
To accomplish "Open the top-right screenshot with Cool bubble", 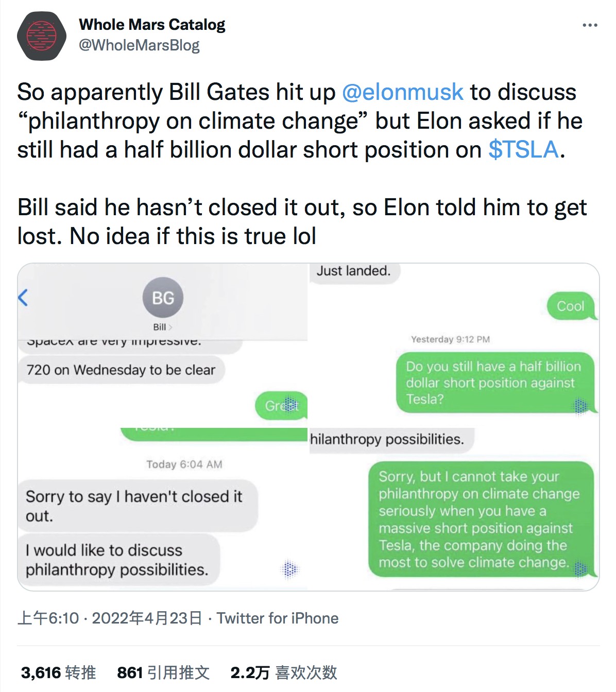I will [x=453, y=309].
